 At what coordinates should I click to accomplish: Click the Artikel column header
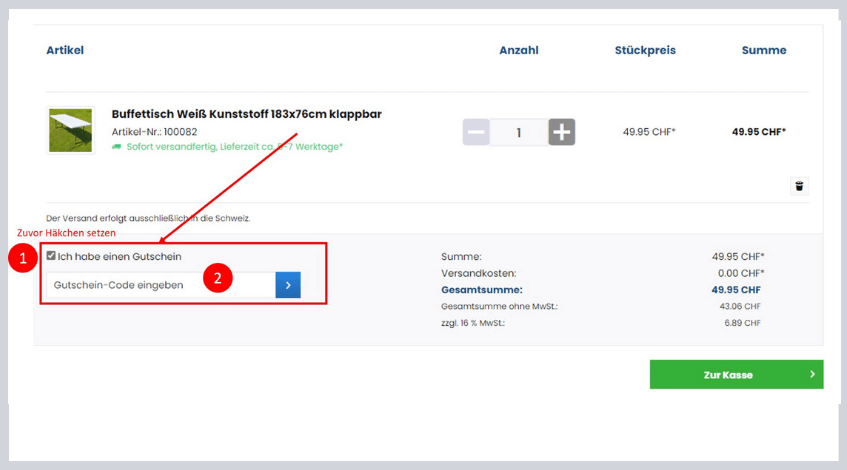(65, 50)
